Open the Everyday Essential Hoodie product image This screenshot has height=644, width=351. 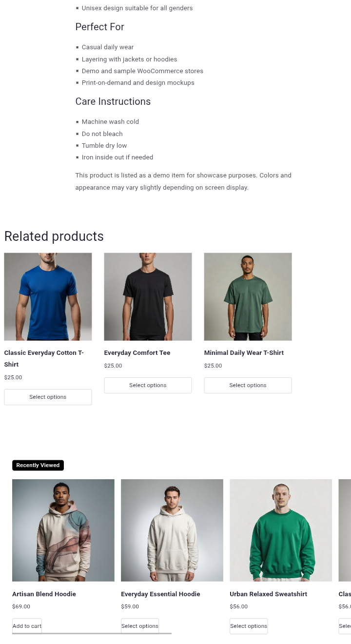172,530
